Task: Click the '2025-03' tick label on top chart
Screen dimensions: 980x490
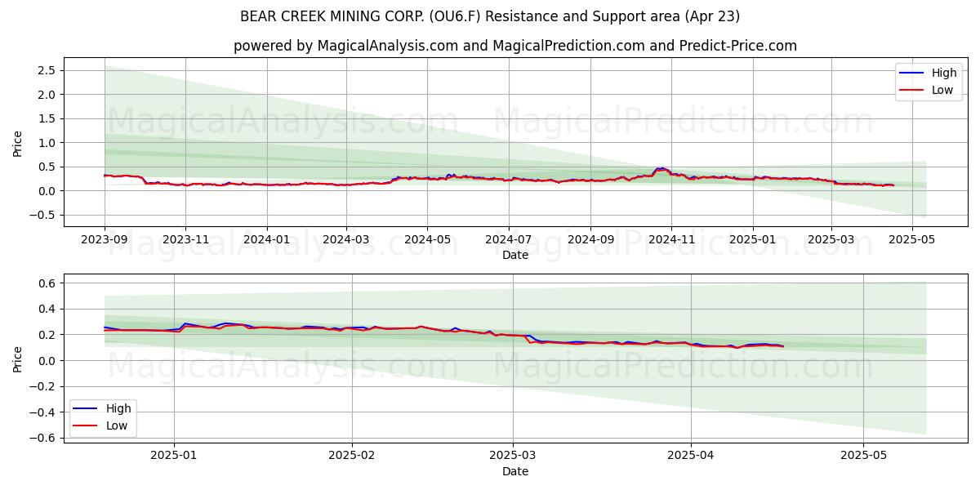Action: tap(831, 239)
